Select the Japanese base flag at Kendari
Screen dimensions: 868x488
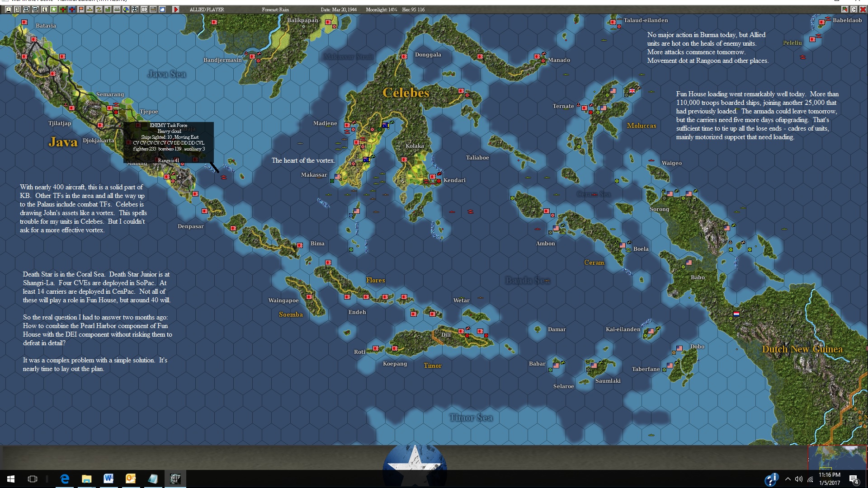(433, 177)
